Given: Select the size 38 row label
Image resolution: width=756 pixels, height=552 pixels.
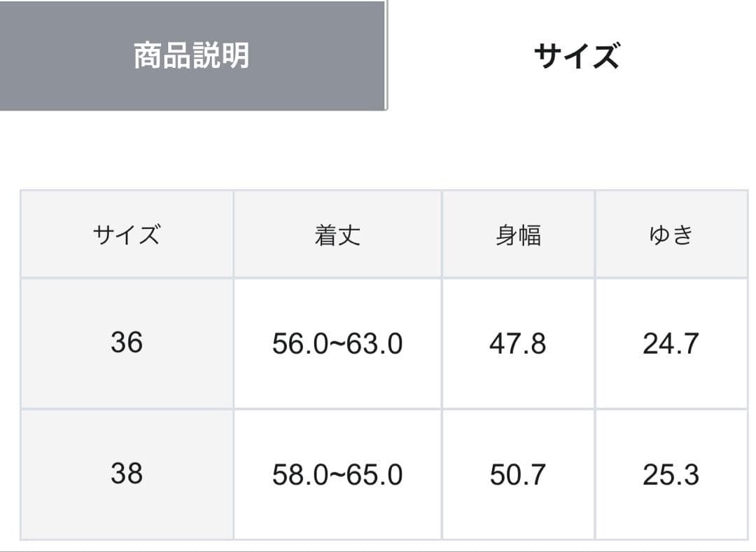Looking at the screenshot, I should tap(127, 474).
